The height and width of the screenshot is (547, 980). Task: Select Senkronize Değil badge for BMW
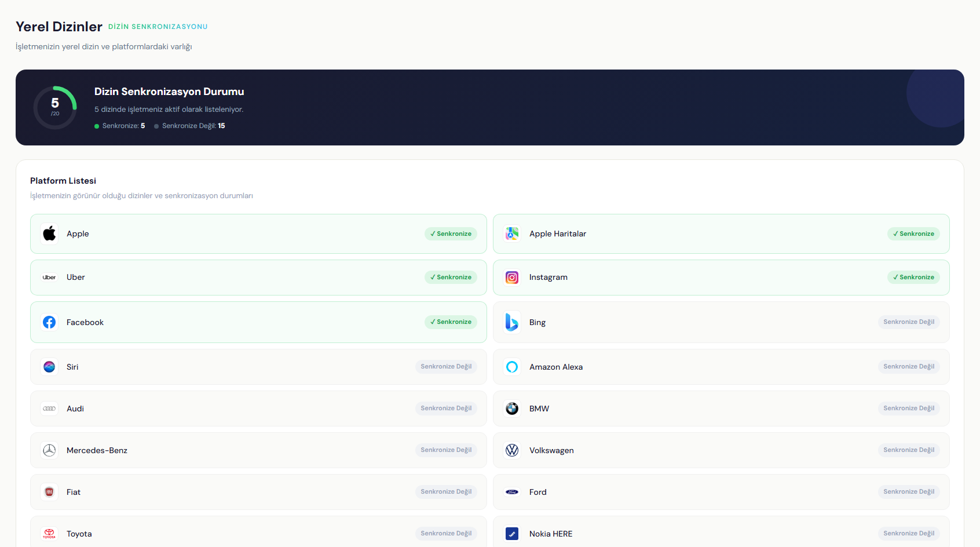pyautogui.click(x=909, y=408)
